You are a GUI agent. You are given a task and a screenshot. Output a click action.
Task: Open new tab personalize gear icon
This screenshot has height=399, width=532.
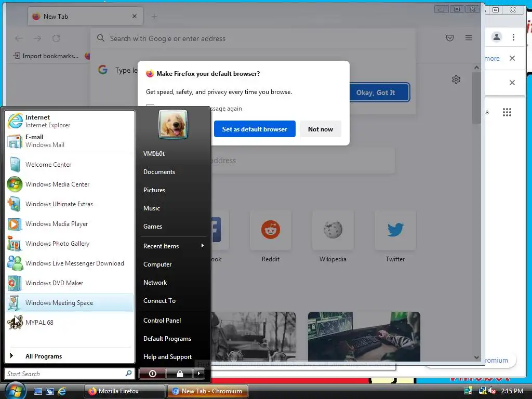[456, 79]
